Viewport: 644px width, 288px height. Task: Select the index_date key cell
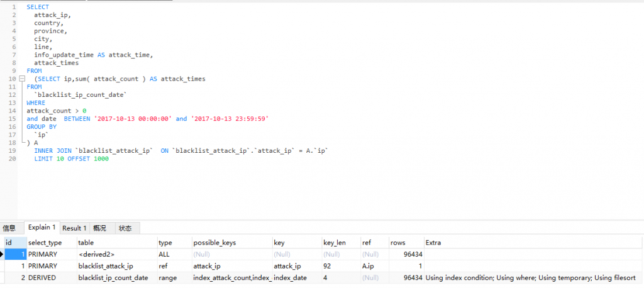(297, 278)
